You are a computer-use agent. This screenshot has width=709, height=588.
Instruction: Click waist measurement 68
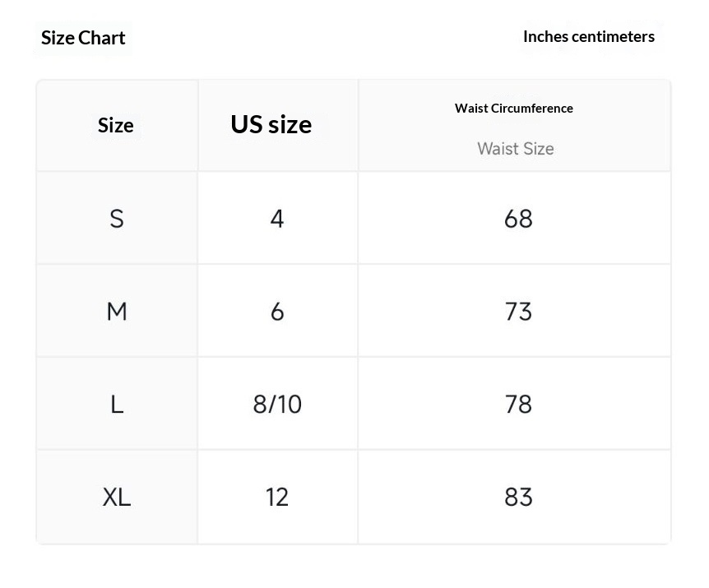pyautogui.click(x=518, y=219)
